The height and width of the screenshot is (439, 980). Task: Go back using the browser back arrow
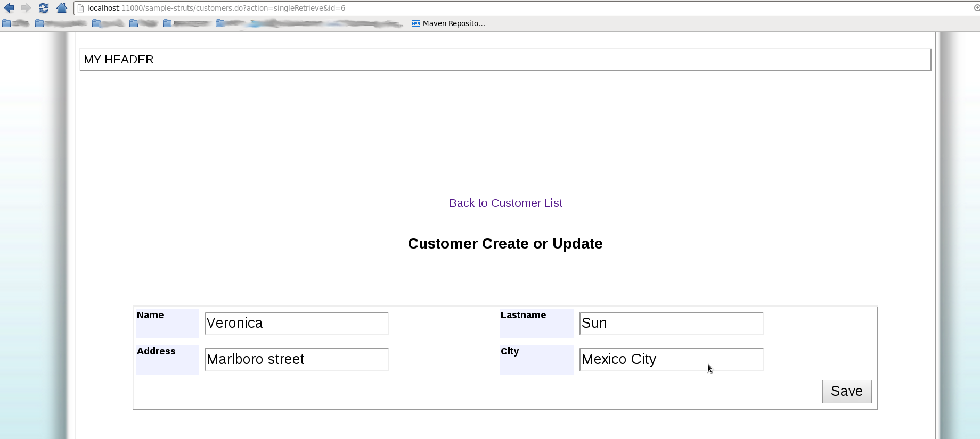pos(9,8)
